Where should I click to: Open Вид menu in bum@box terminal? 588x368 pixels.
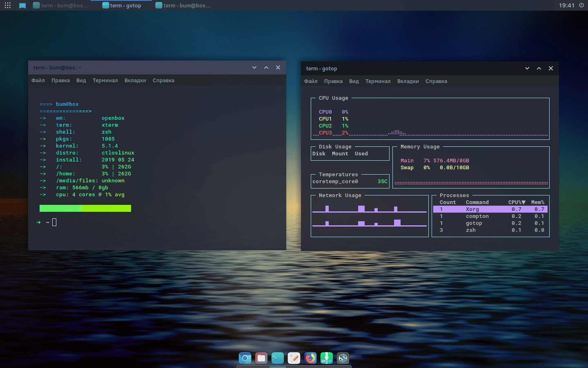81,80
